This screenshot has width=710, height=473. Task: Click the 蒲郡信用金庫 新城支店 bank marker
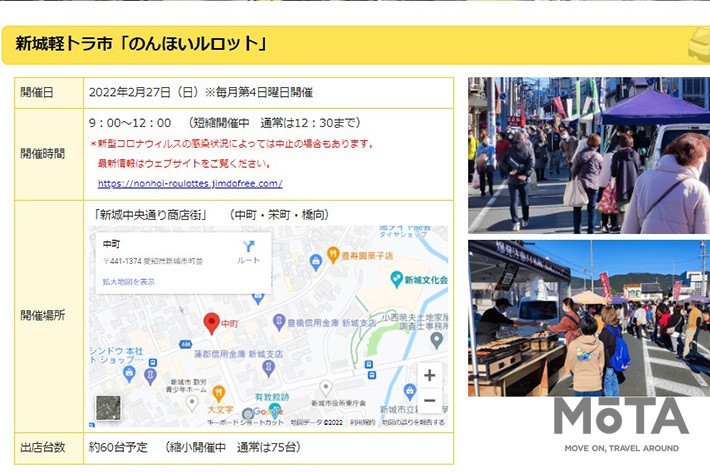269,368
